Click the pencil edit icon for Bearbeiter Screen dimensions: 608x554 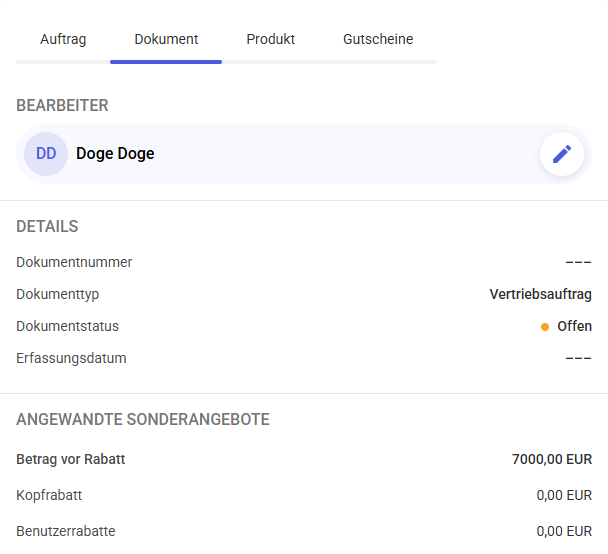tap(561, 154)
